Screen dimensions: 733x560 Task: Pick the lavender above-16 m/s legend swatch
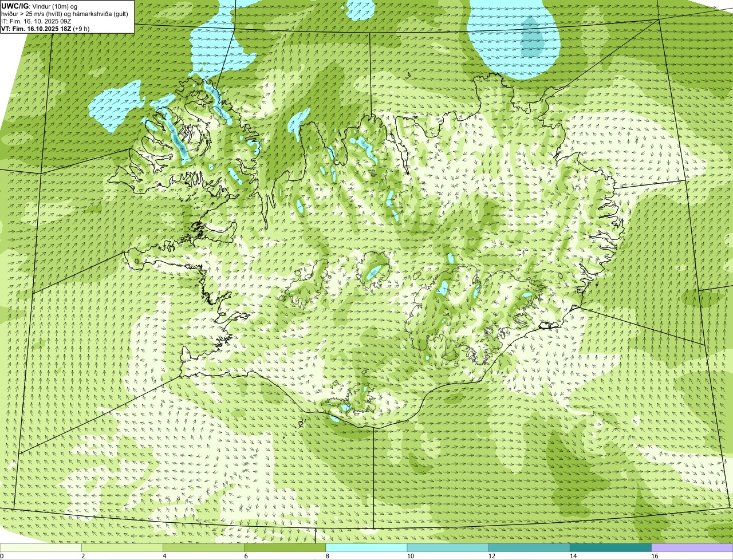tap(692, 547)
